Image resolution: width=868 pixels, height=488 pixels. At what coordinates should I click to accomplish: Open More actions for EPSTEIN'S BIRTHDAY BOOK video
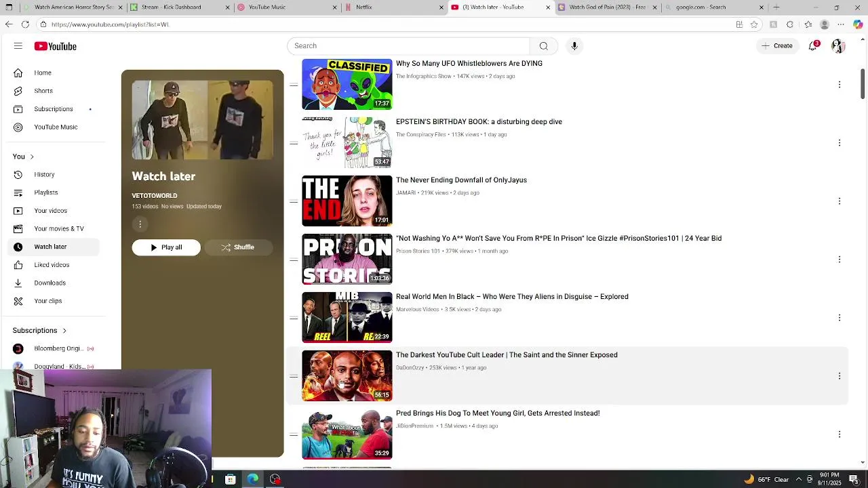[x=840, y=143]
